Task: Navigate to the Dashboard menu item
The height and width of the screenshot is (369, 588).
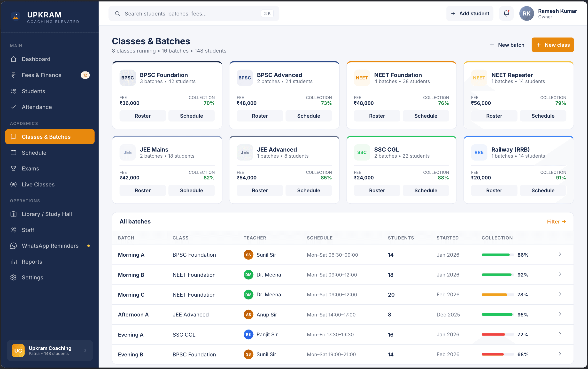Action: (36, 59)
